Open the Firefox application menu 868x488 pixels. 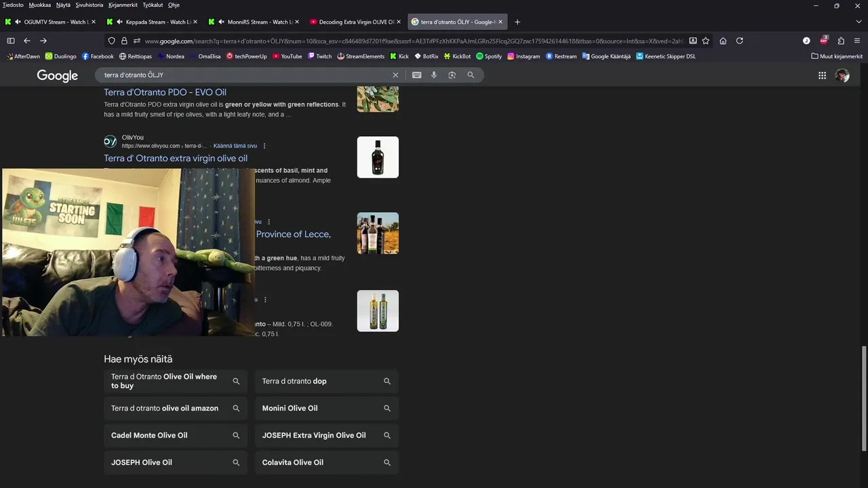857,41
